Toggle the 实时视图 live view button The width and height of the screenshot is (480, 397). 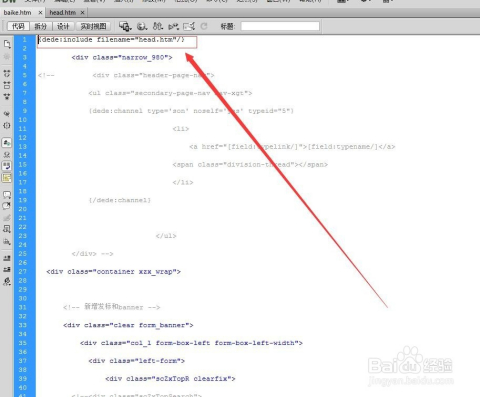pos(93,26)
